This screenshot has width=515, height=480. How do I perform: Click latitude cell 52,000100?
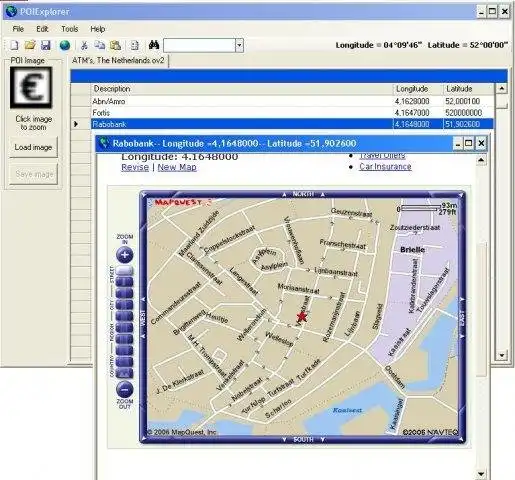coord(469,101)
